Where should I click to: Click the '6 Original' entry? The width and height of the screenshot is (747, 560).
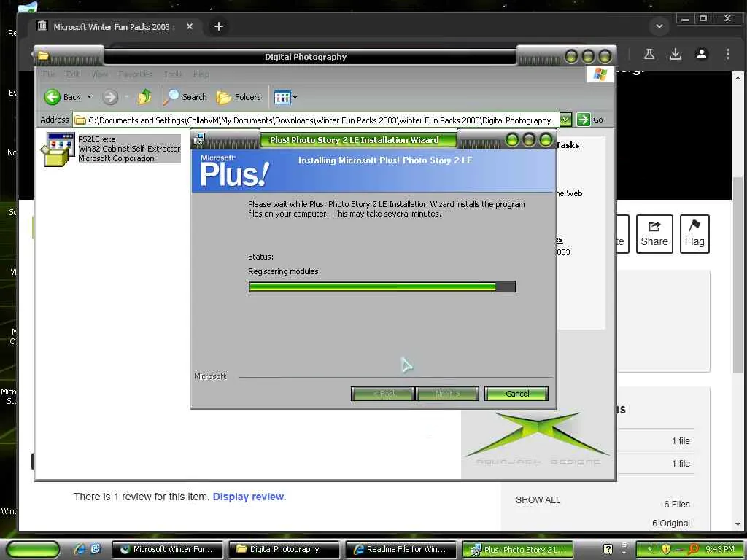point(671,524)
